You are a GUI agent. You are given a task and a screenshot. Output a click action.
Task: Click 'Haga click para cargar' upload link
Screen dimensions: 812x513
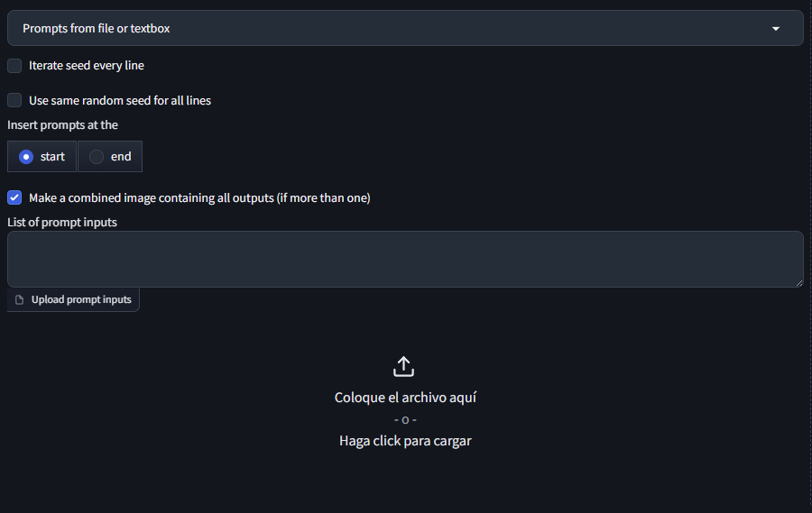coord(405,441)
